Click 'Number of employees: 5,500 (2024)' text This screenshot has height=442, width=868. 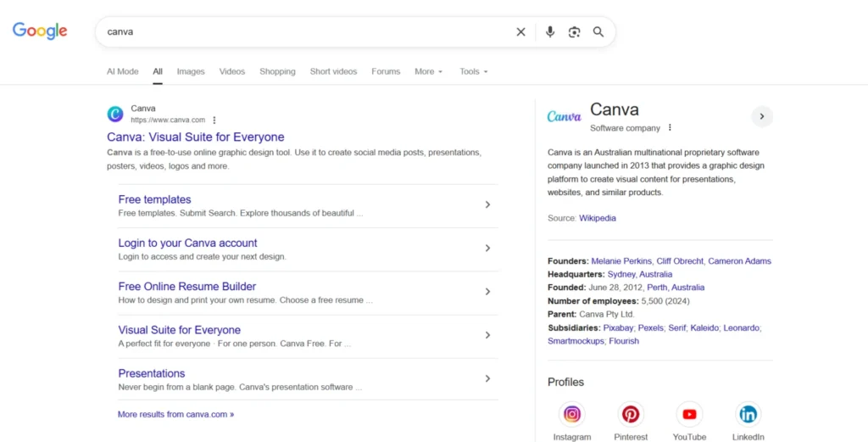point(618,301)
